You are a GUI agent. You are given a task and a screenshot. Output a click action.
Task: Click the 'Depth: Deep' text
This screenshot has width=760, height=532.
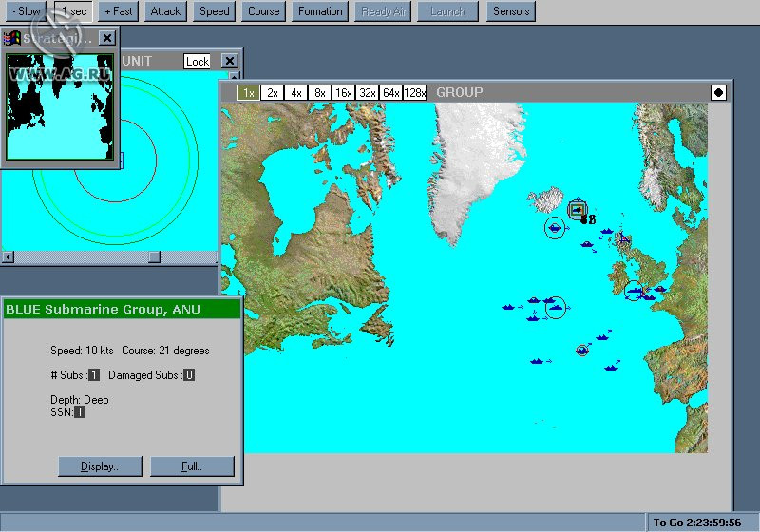[80, 400]
